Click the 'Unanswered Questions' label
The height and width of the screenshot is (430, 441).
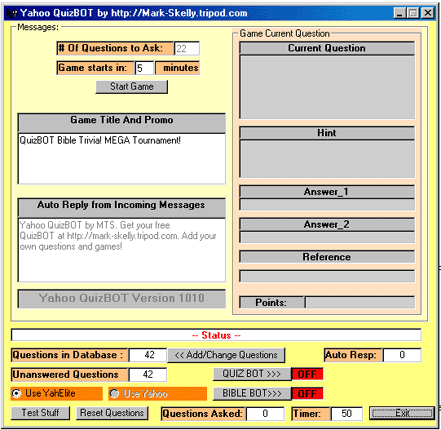[69, 375]
